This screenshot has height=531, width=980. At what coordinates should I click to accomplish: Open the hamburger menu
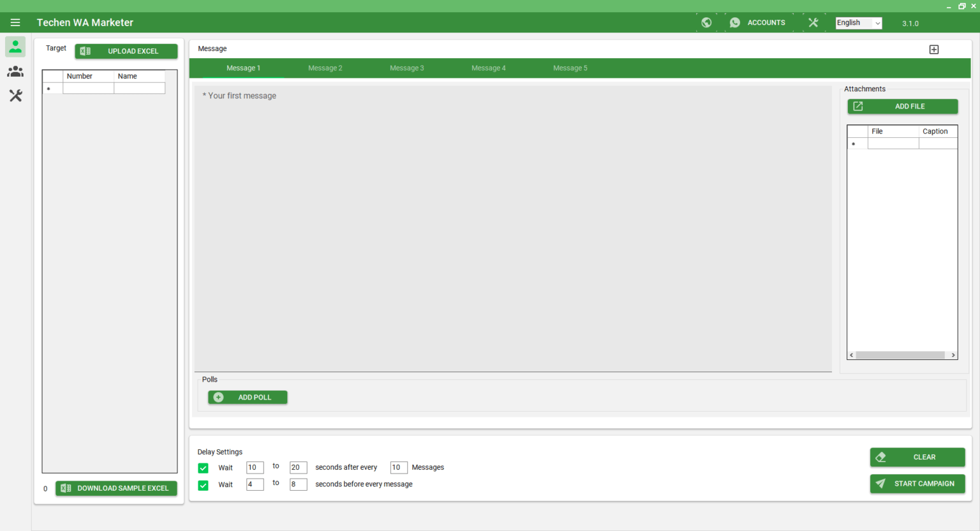(x=15, y=22)
